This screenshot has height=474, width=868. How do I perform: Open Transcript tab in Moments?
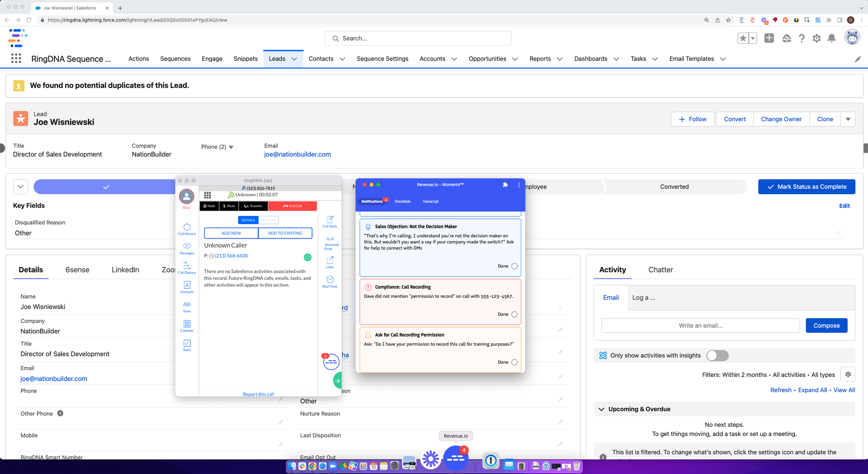pyautogui.click(x=430, y=201)
